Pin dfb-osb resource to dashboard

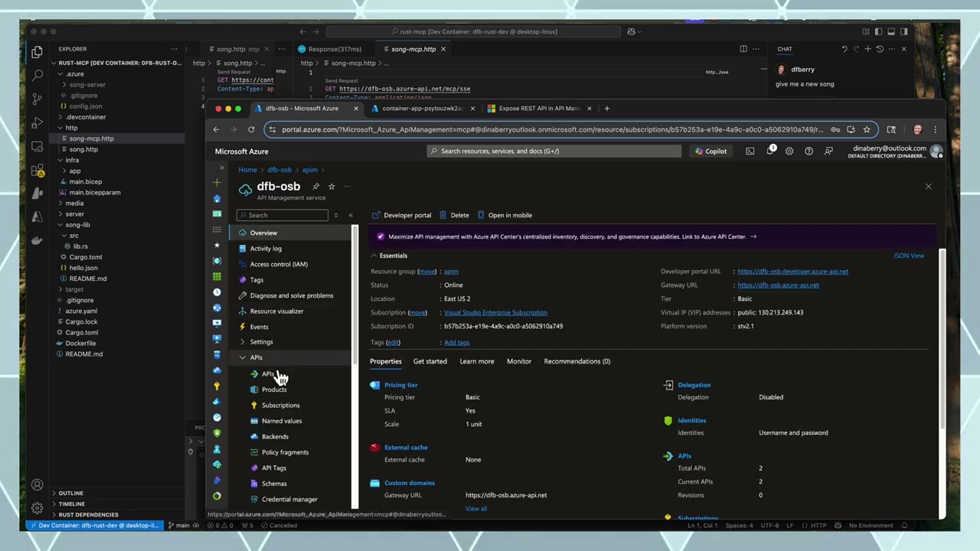(315, 186)
